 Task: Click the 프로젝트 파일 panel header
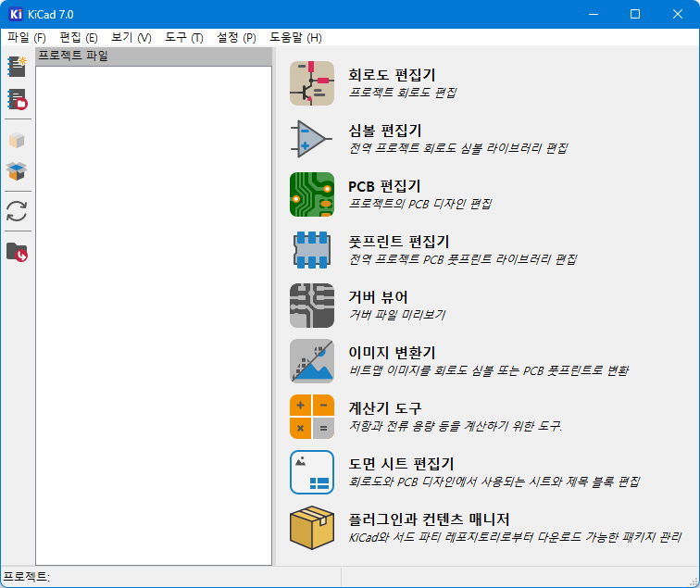(154, 56)
